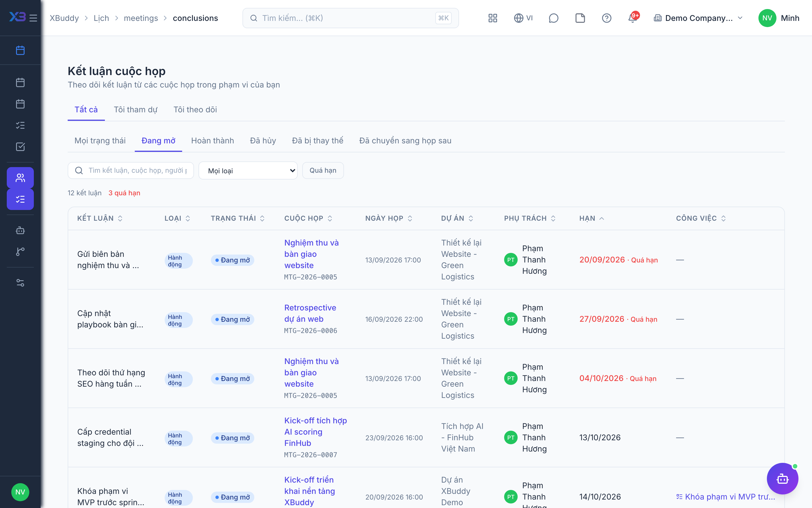
Task: Focus the Tìm kết luận search field
Action: click(131, 170)
